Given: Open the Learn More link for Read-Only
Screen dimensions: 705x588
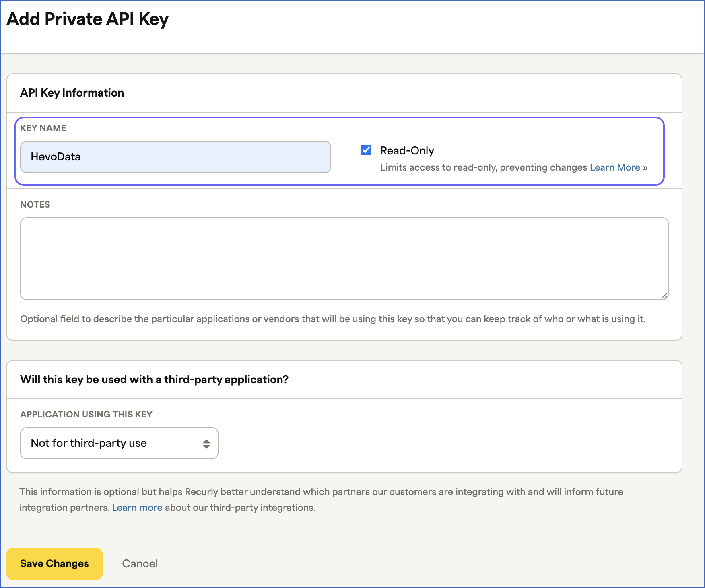Looking at the screenshot, I should 615,167.
